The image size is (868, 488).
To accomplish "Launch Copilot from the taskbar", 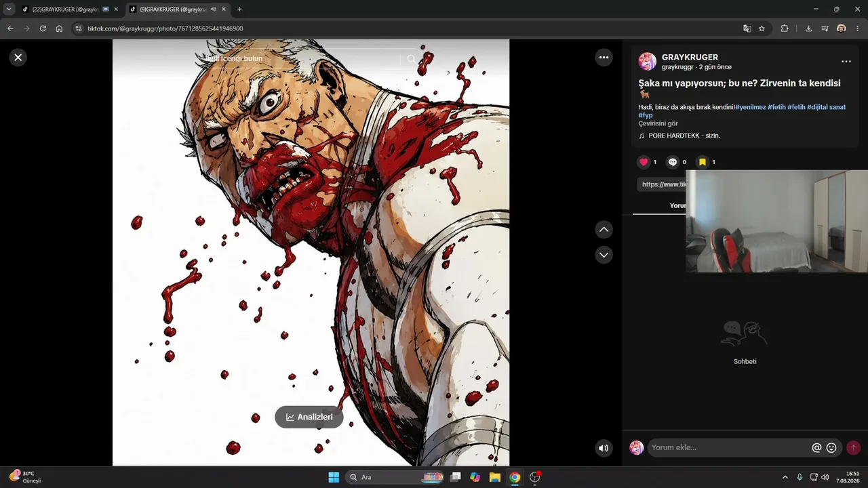I will (x=475, y=477).
